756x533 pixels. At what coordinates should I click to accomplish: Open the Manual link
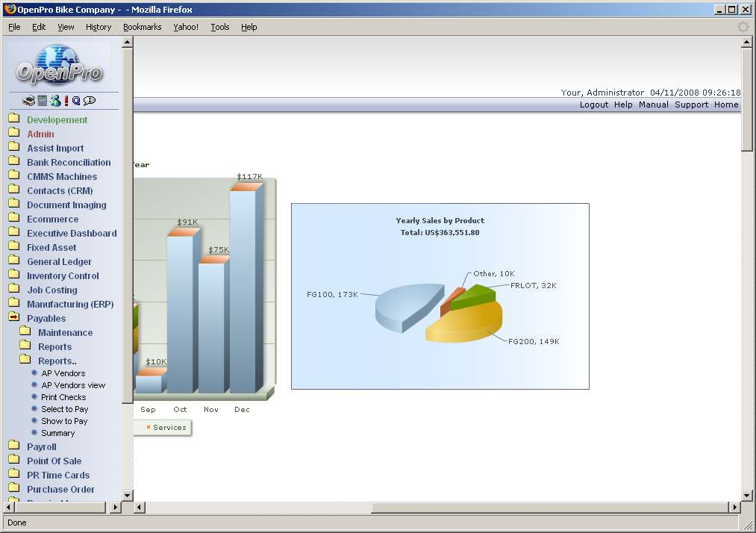coord(653,105)
